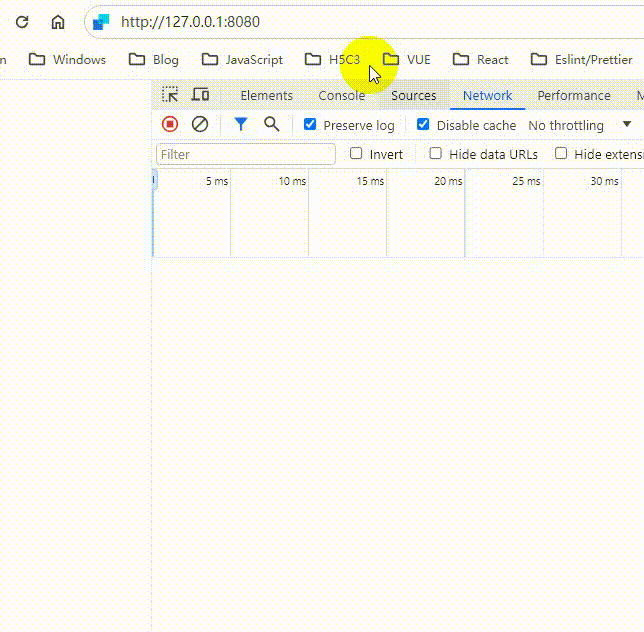The image size is (644, 632).
Task: Enable the Hide extension URLs checkbox
Action: (561, 154)
